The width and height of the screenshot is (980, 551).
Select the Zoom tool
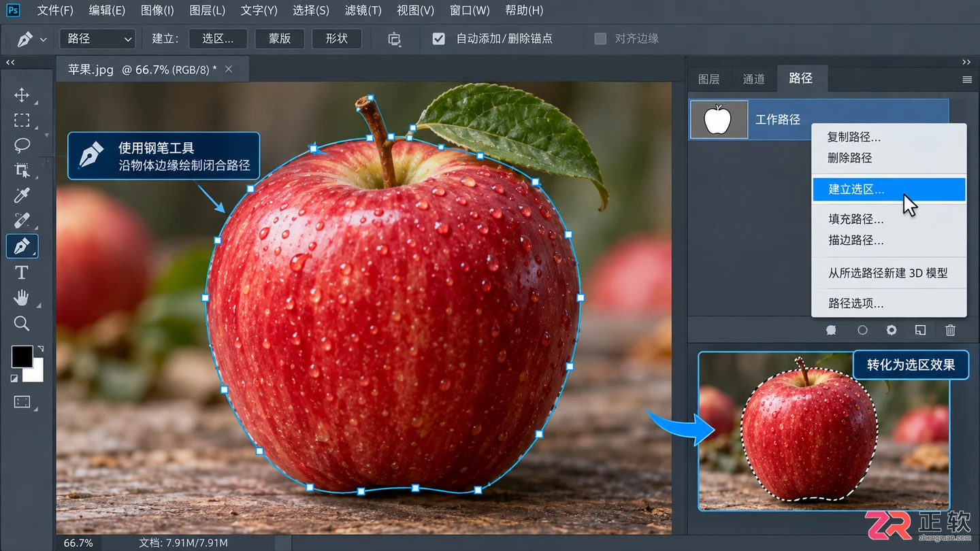pos(22,323)
